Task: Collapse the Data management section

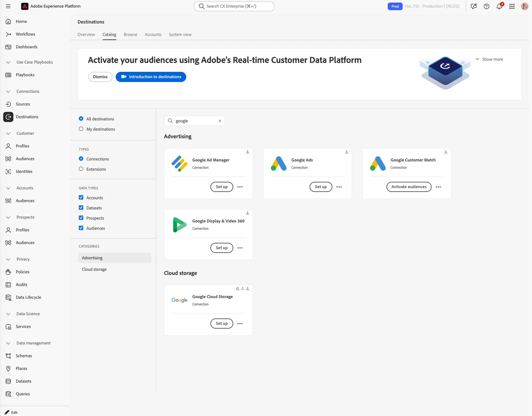Action: [8, 343]
